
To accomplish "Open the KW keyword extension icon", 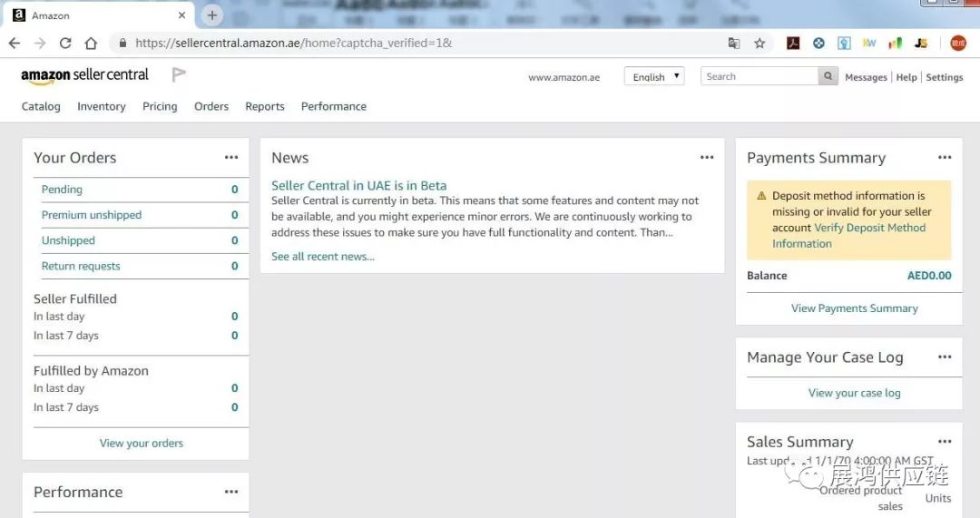I will (869, 44).
